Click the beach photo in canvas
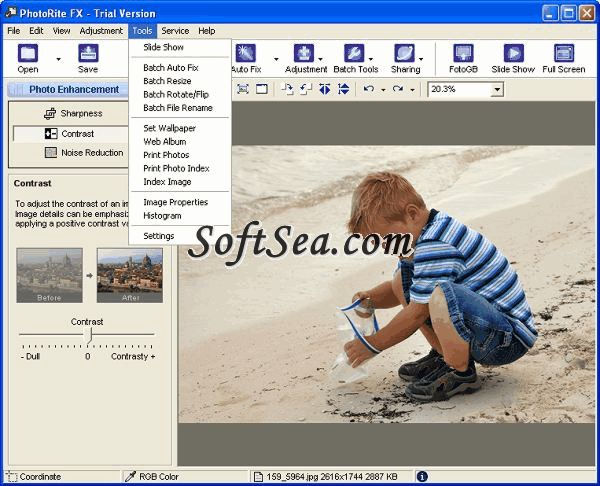Screen dimensions: 600x486 pyautogui.click(x=386, y=284)
